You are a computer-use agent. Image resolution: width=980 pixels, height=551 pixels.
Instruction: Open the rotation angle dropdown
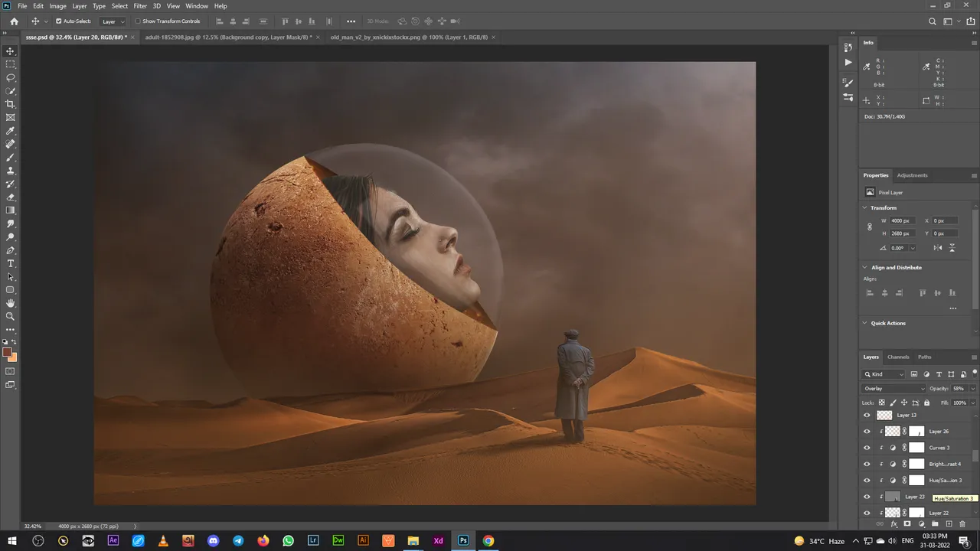point(913,248)
